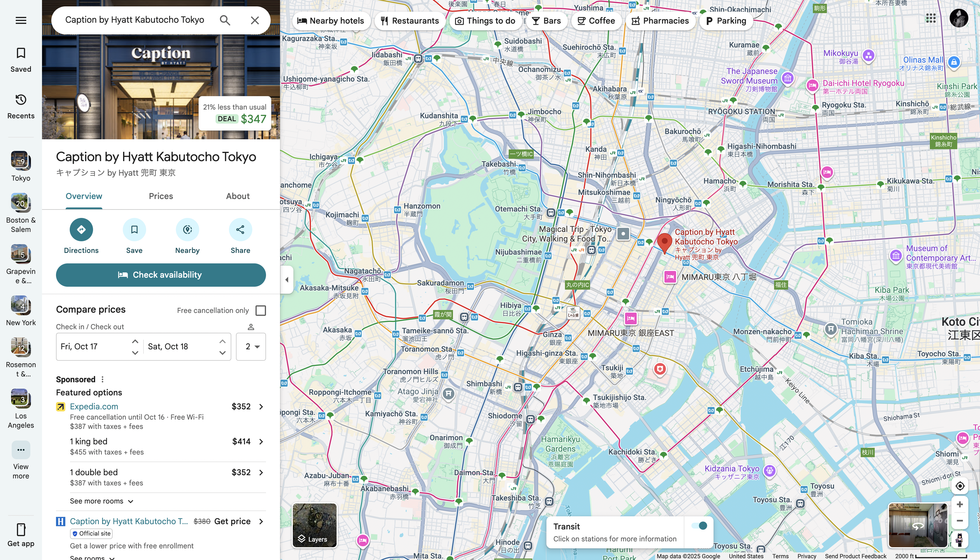Save hotel using bookmark icon
This screenshot has height=560, width=980.
(x=134, y=230)
